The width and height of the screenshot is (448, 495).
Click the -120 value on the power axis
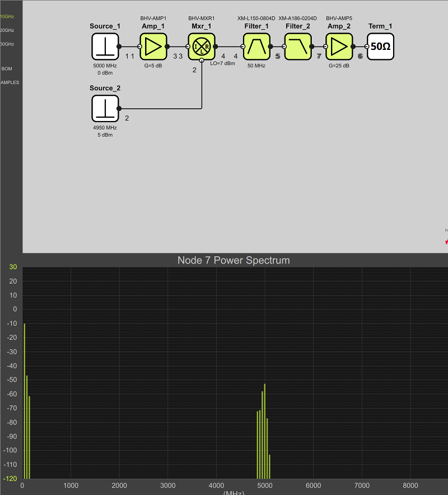[x=10, y=479]
